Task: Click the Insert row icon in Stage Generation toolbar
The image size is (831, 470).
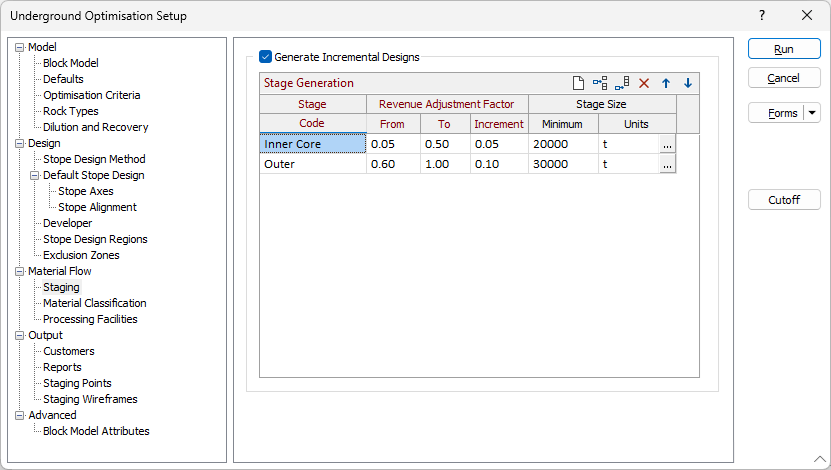Action: click(600, 83)
